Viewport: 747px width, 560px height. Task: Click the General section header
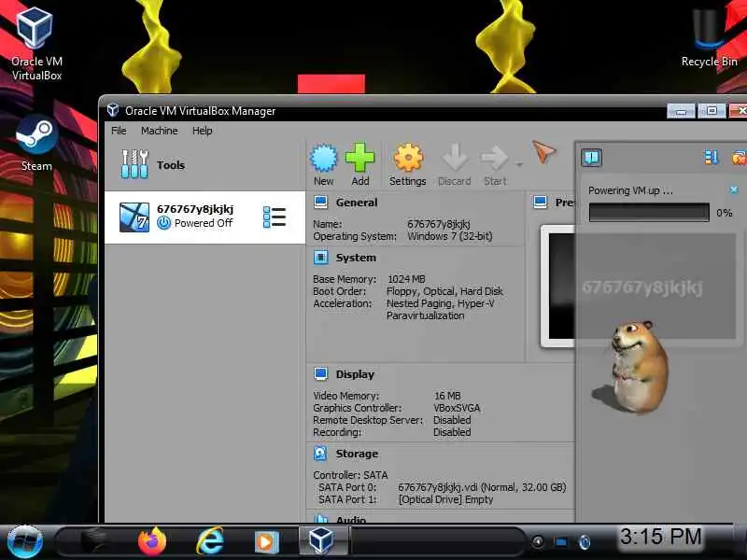click(x=357, y=203)
